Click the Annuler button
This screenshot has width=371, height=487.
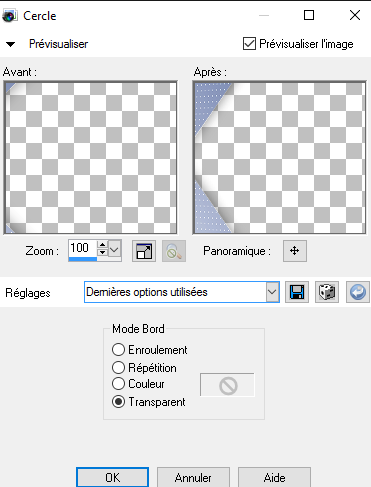tap(193, 478)
